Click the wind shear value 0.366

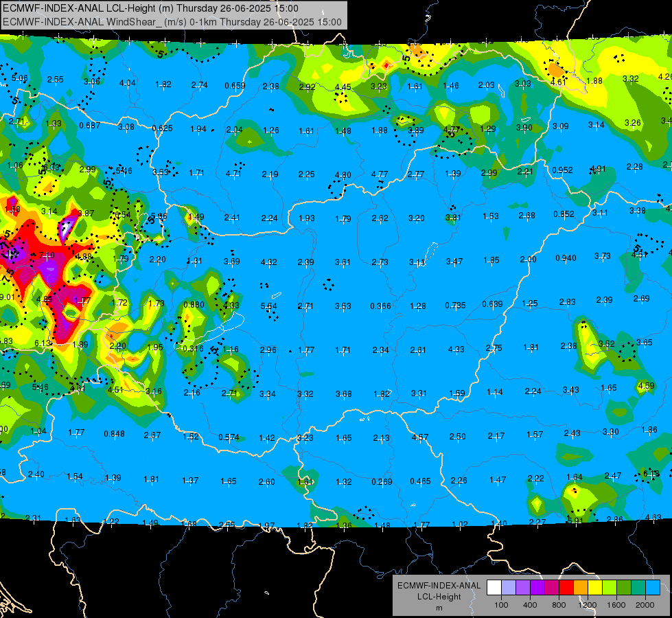point(380,306)
